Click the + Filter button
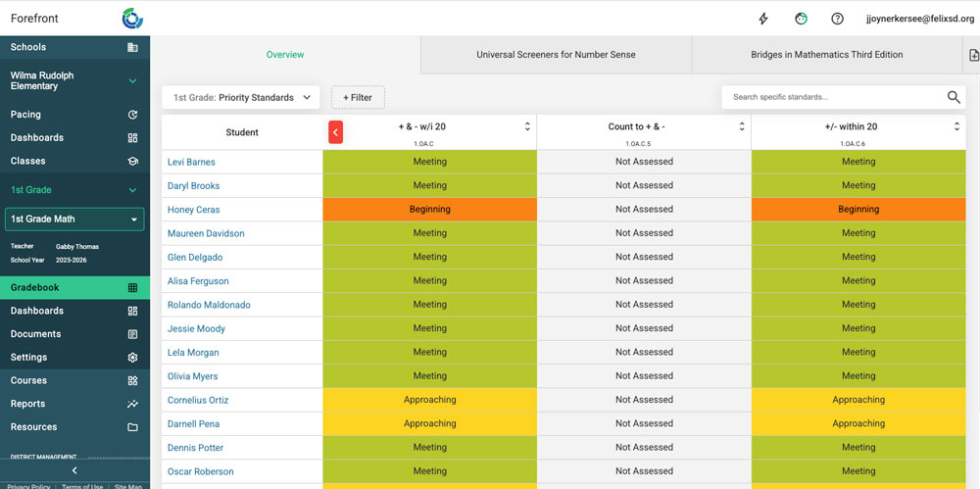The image size is (980, 489). (x=358, y=97)
